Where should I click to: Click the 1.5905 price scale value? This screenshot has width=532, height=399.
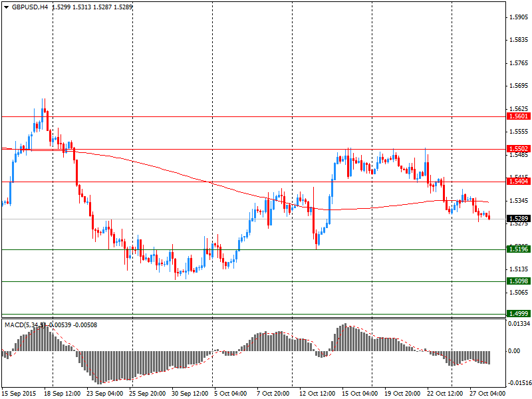click(519, 17)
